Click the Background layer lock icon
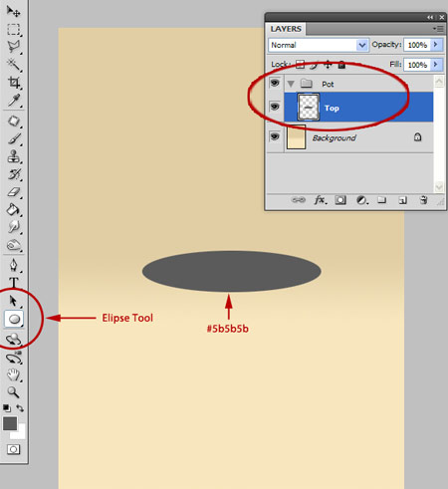This screenshot has width=448, height=489. [417, 136]
